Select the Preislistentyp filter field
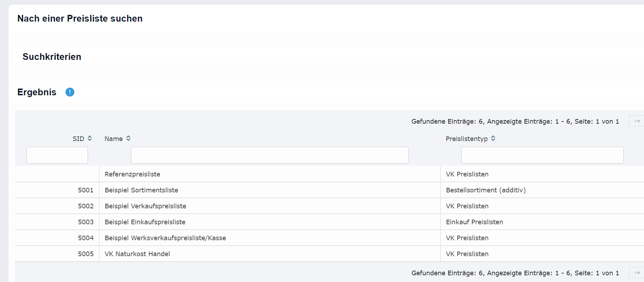Screen dimensions: 644x282 click(542, 155)
